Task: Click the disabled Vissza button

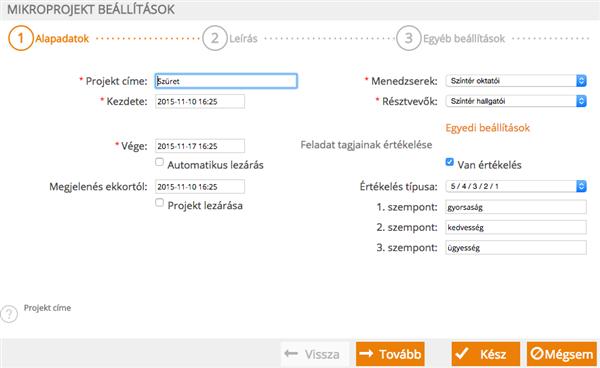Action: pos(315,354)
